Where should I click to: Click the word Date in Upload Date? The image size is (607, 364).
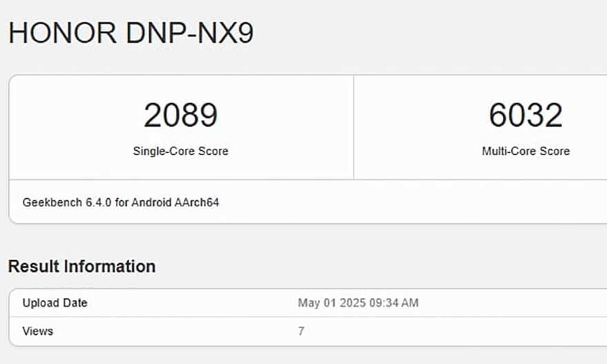coord(76,303)
